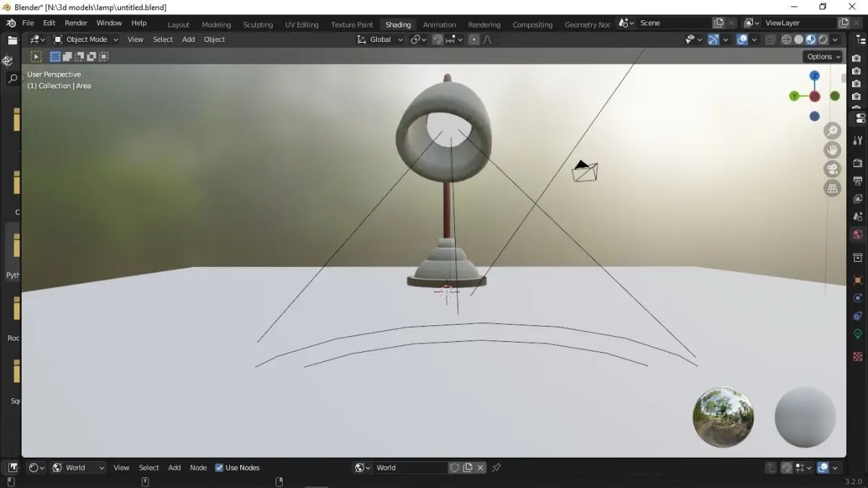Viewport: 868px width, 488px height.
Task: Click the blue Z axis gizmo
Action: [x=814, y=76]
